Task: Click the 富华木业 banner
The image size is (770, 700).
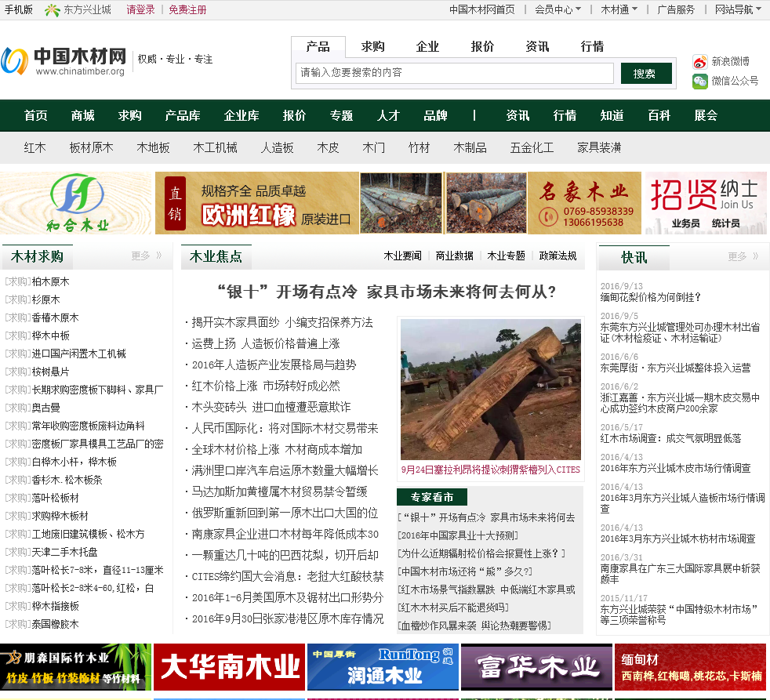Action: pos(537,666)
